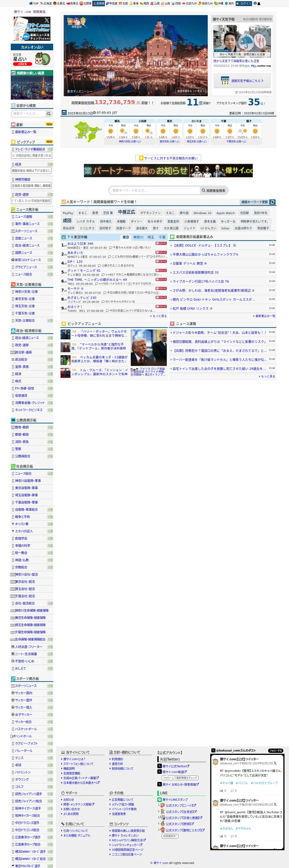Click the 南関東掲示板最新書込み chat bubble icon
This screenshot has height=868, width=289.
pos(172,237)
